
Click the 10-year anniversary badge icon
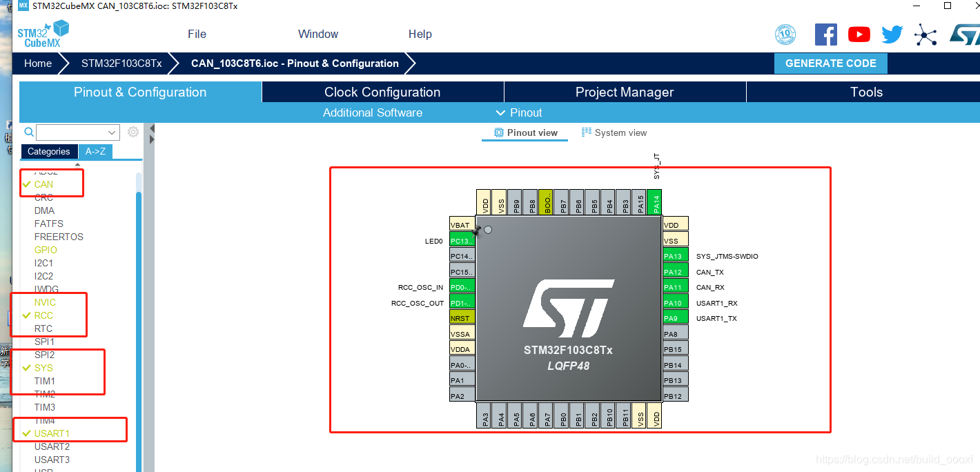pyautogui.click(x=785, y=35)
